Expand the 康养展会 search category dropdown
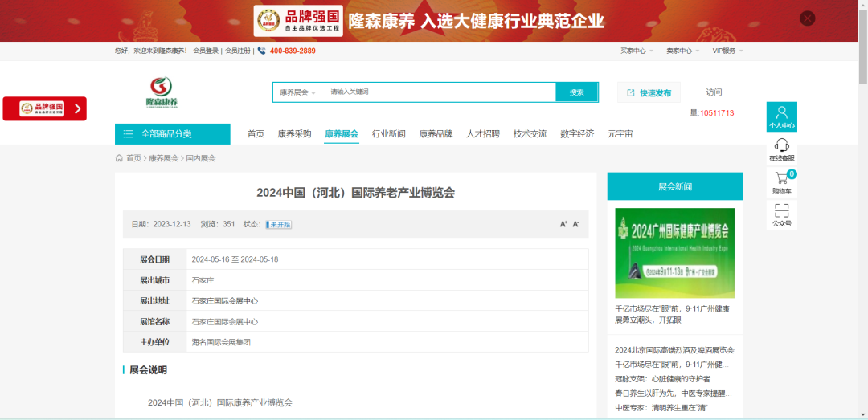The image size is (868, 420). click(x=297, y=92)
